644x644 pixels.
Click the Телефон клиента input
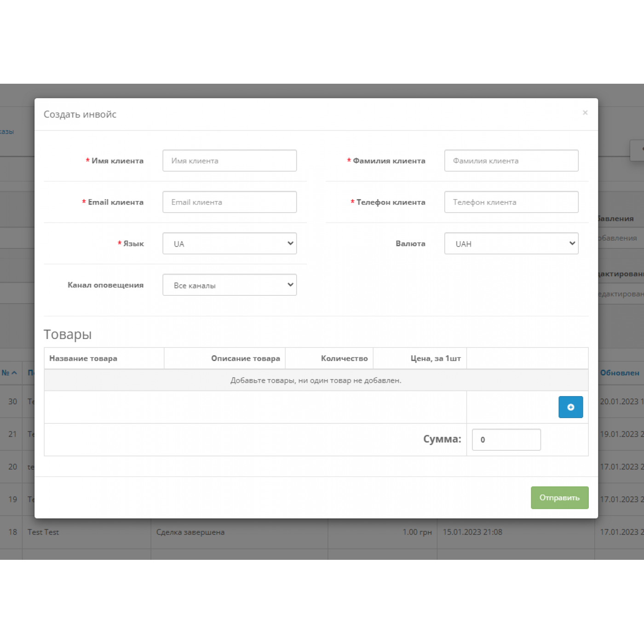tap(511, 202)
